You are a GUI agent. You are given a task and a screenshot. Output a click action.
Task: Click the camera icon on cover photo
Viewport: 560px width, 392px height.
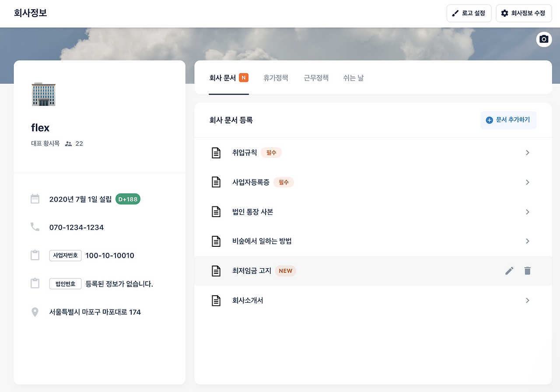click(544, 39)
